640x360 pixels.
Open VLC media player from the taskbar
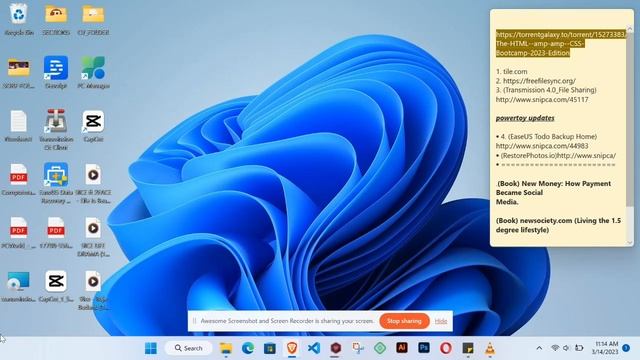coord(490,348)
